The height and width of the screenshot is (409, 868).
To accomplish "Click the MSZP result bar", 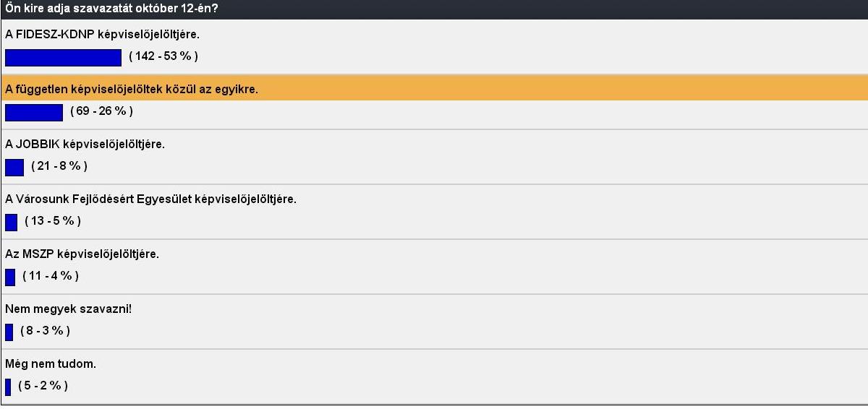I will tap(10, 277).
